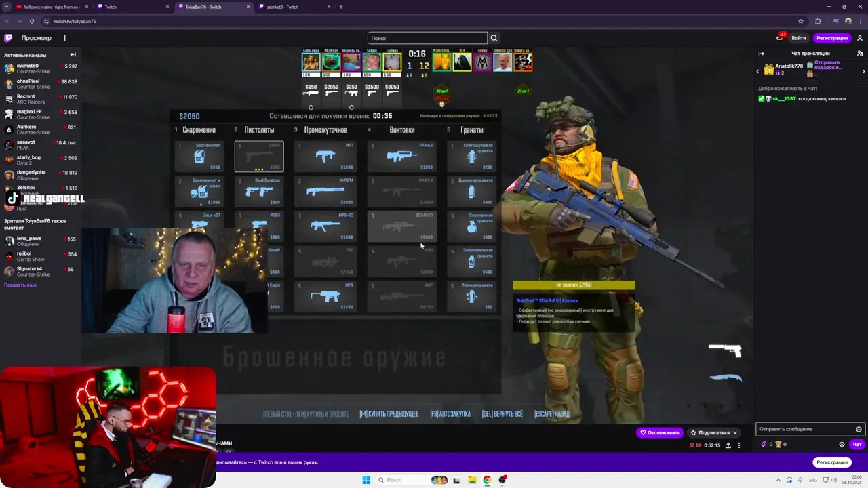The image size is (868, 488).
Task: Collapse the active channels sidebar
Action: [x=73, y=55]
